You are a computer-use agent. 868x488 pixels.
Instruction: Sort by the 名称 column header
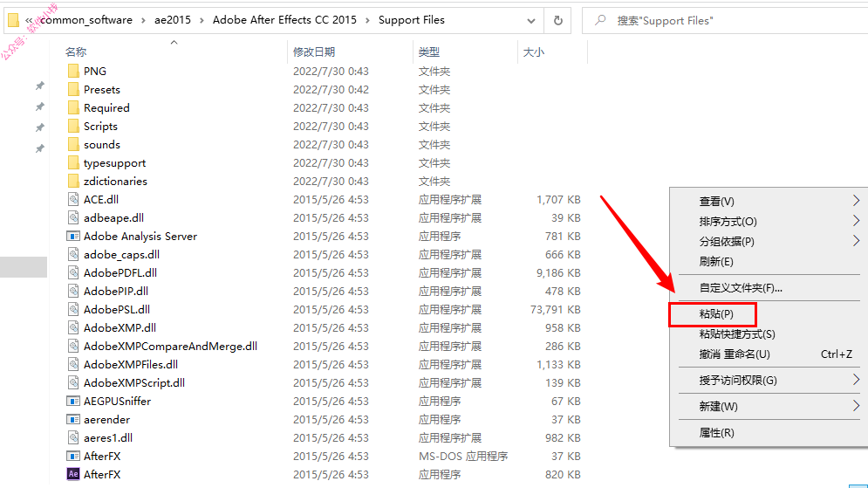[x=76, y=52]
